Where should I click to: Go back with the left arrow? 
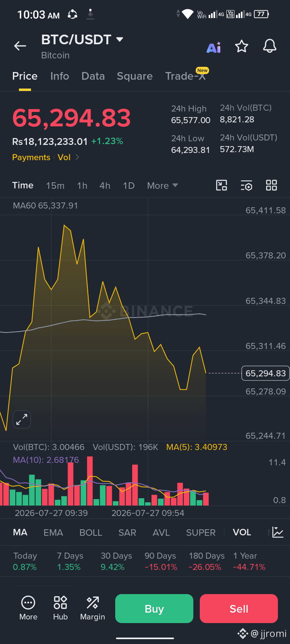[20, 46]
